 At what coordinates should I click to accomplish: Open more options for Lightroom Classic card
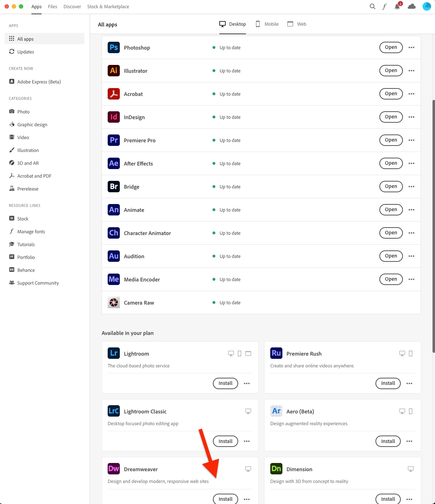[x=247, y=441]
